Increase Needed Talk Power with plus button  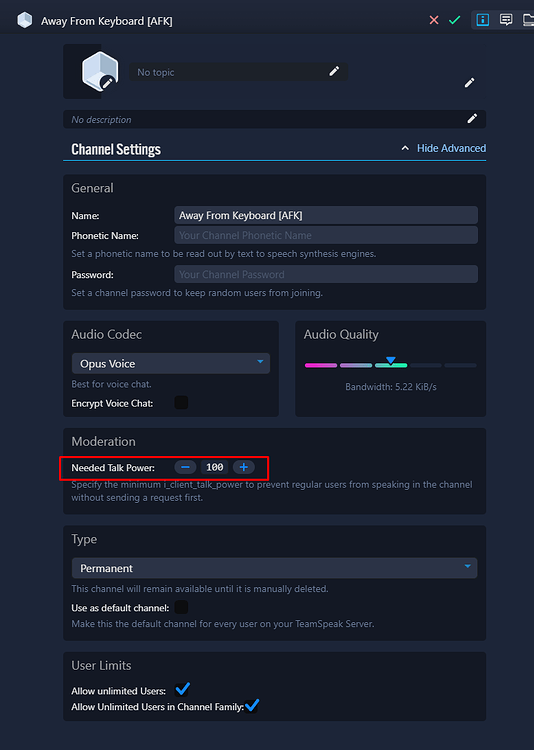point(244,467)
